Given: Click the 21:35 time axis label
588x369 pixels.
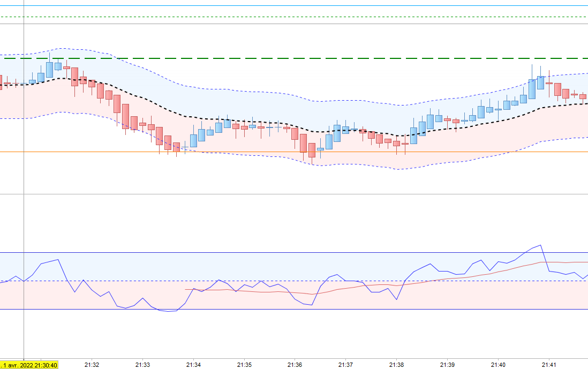Looking at the screenshot, I should point(244,365).
